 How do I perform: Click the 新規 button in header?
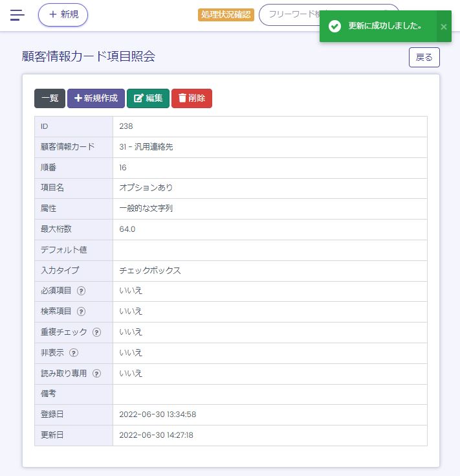63,15
